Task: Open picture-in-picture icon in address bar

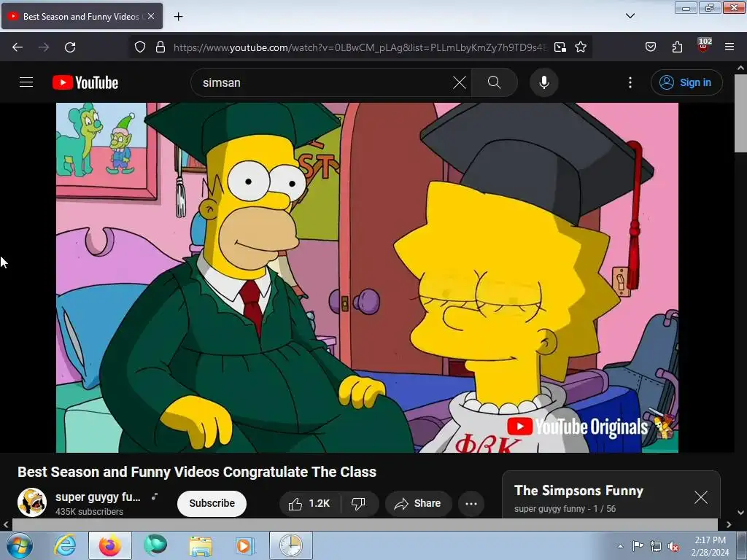Action: (x=560, y=47)
